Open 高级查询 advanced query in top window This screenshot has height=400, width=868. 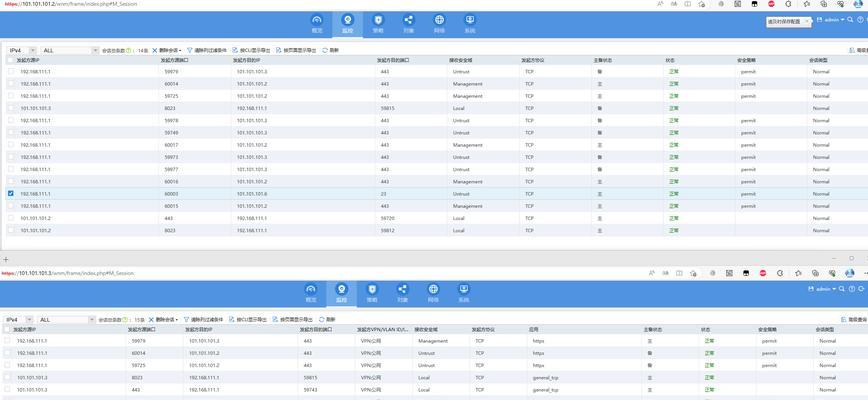(x=859, y=50)
